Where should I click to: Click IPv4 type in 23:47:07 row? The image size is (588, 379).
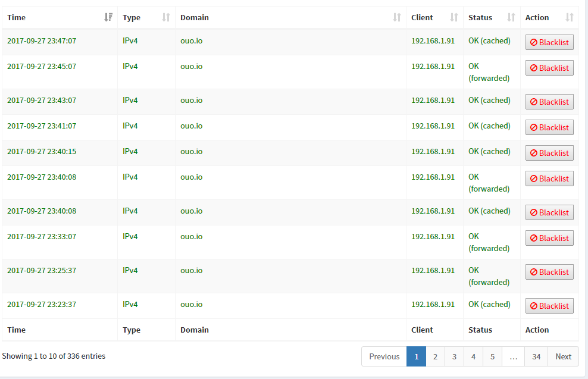coord(130,40)
